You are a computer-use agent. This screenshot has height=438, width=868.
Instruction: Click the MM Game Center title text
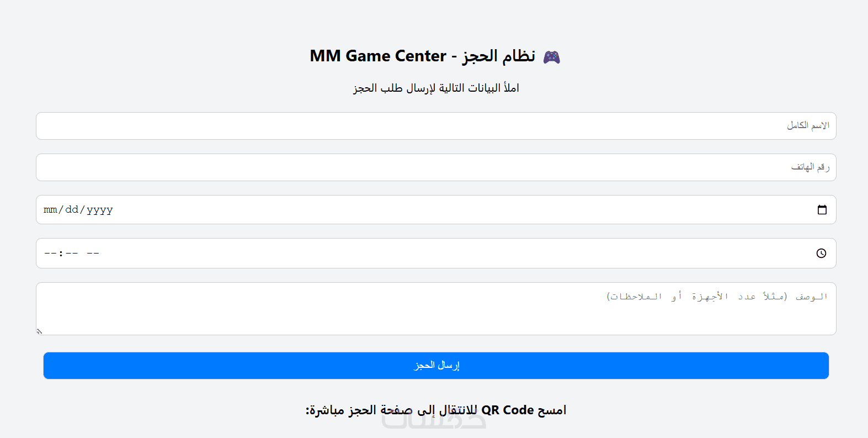(377, 56)
